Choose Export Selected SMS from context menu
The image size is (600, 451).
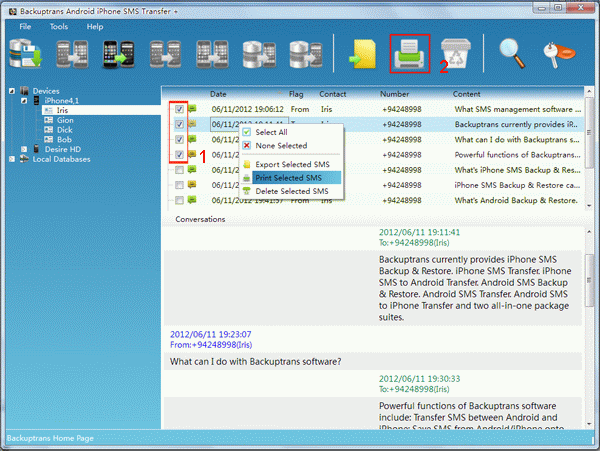[x=292, y=164]
